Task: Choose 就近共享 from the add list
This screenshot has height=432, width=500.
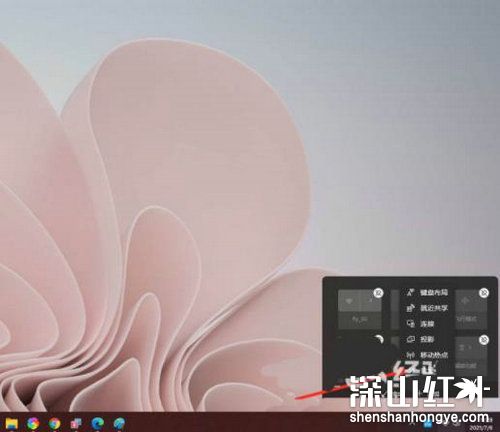Action: pyautogui.click(x=427, y=308)
